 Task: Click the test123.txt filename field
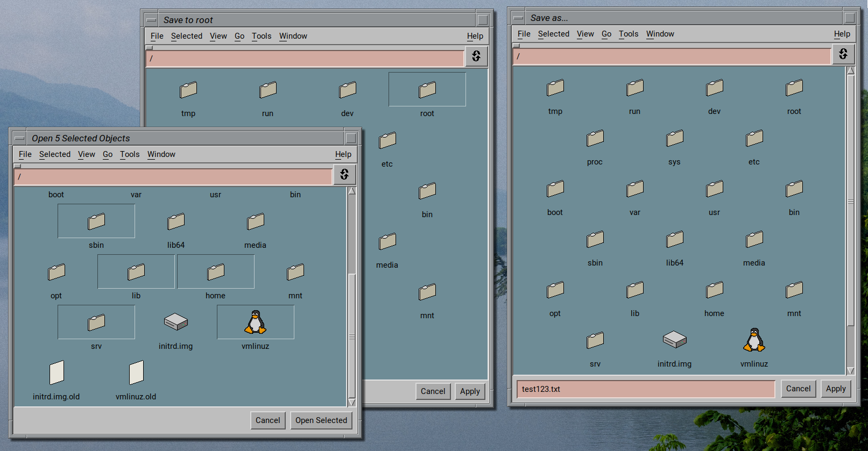coord(645,389)
